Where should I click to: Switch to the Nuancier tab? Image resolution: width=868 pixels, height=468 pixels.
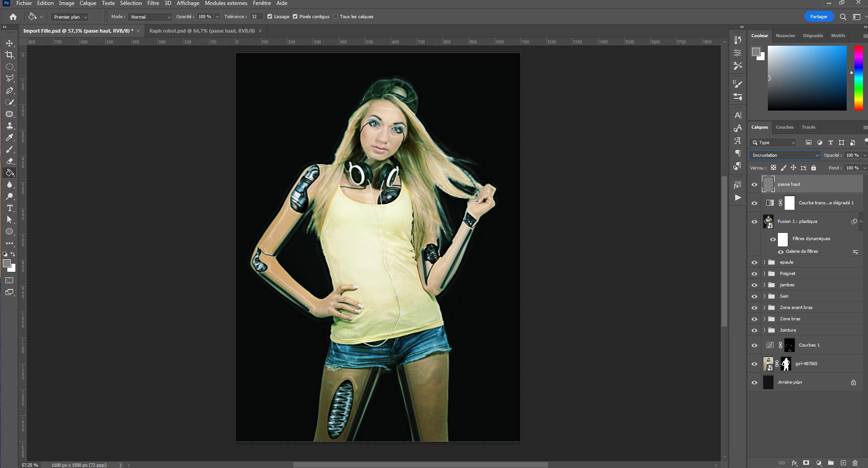[786, 36]
